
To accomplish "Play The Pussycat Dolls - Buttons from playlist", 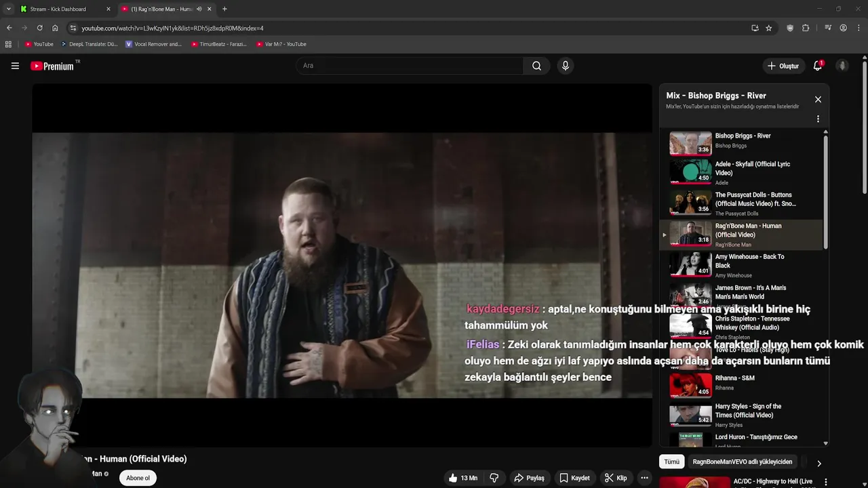I will click(741, 203).
